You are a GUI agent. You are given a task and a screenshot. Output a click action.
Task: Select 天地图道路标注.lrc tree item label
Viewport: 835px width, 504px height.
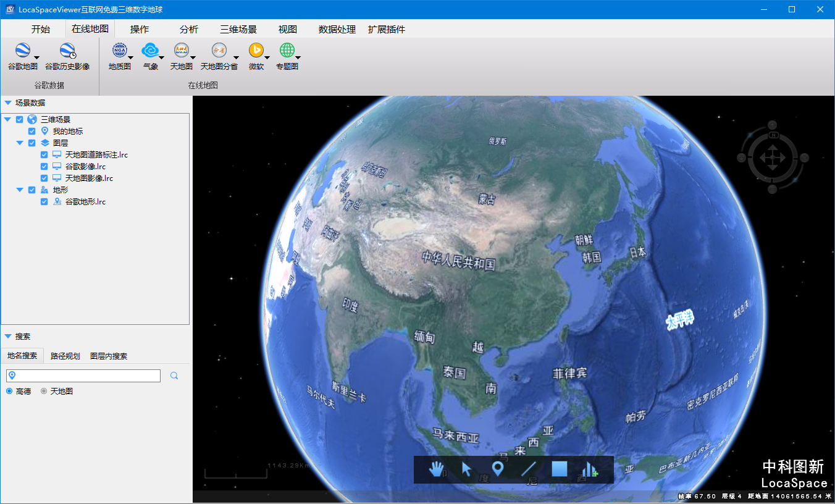click(96, 154)
